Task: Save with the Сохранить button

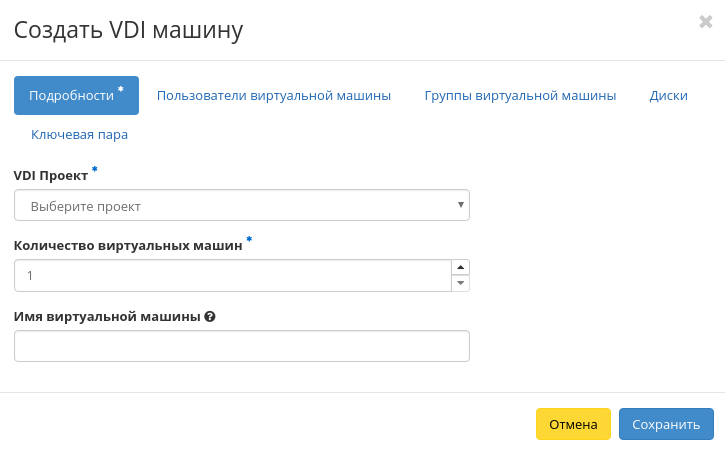Action: [x=666, y=424]
